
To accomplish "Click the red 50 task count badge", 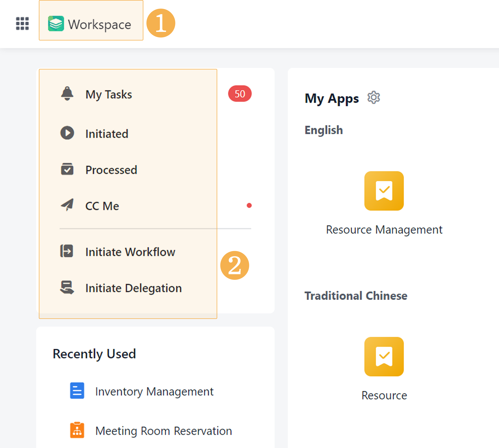I will coord(240,94).
